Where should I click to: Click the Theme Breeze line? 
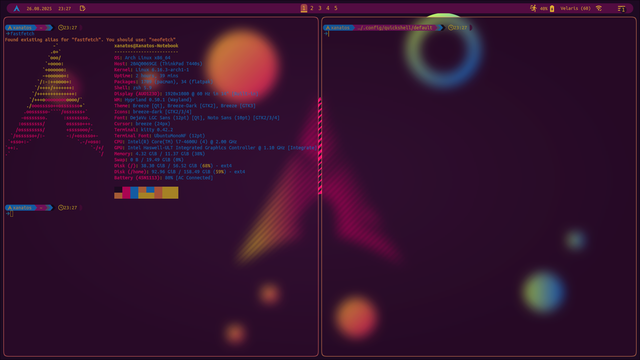(185, 106)
